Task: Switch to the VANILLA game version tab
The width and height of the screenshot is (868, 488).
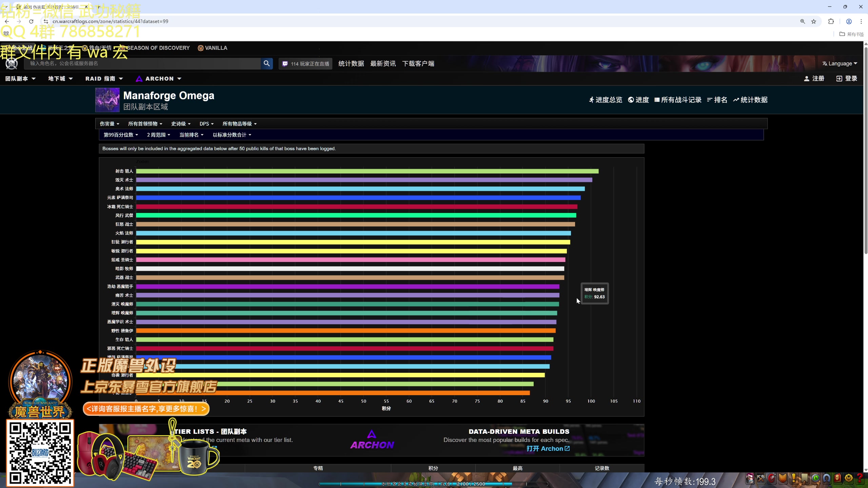Action: 213,48
